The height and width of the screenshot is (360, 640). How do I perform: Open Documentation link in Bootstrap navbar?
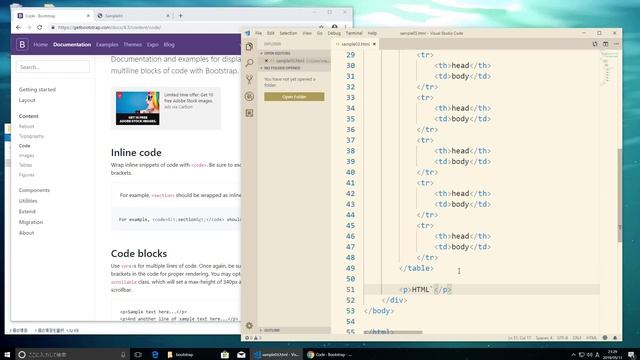tap(72, 44)
